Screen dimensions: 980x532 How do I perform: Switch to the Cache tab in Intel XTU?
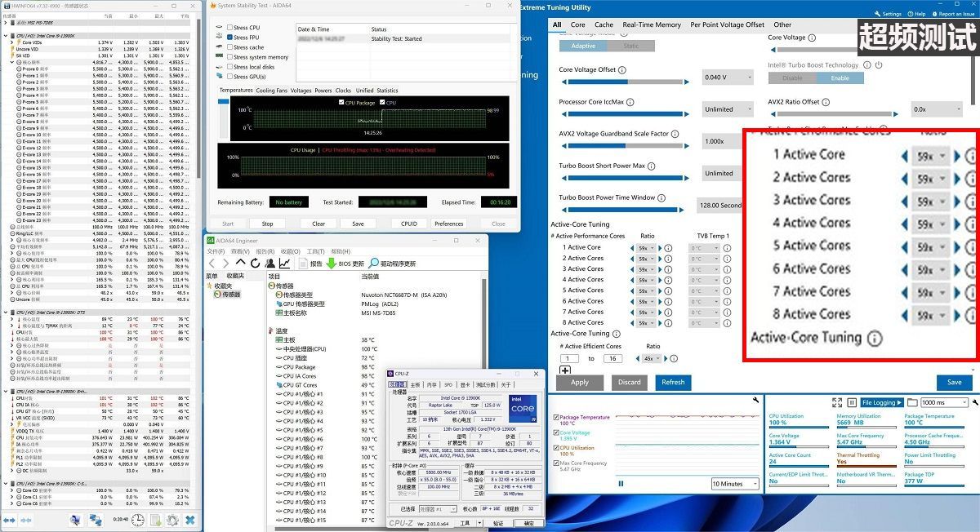point(604,24)
